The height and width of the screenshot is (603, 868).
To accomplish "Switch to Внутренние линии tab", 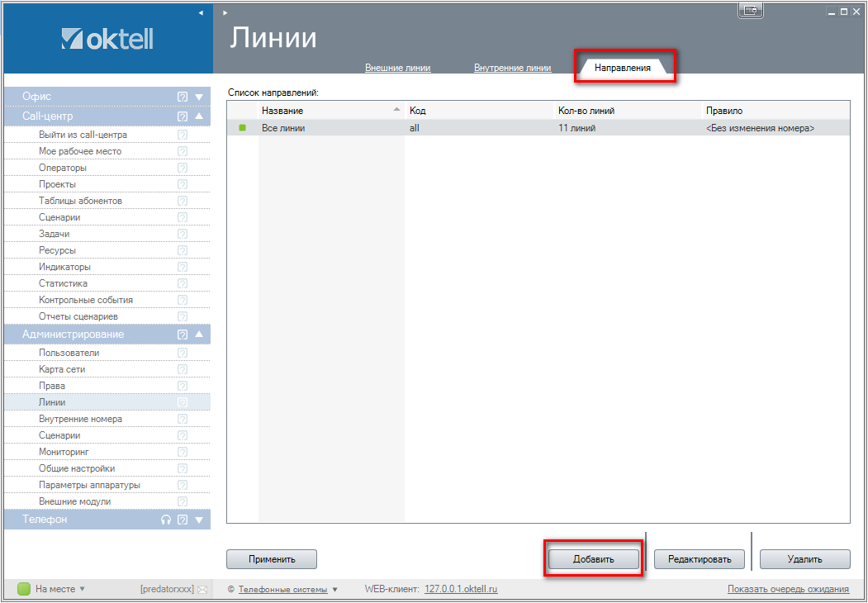I will [512, 68].
